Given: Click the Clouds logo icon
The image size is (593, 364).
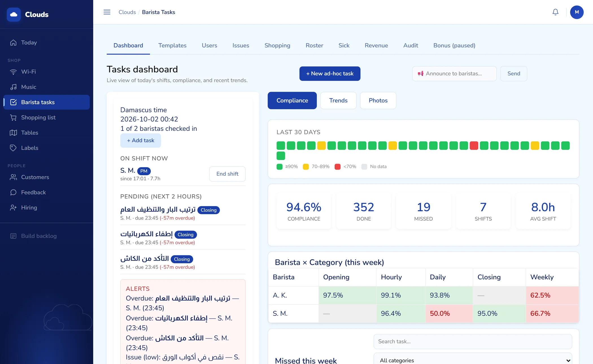Looking at the screenshot, I should click(x=14, y=14).
